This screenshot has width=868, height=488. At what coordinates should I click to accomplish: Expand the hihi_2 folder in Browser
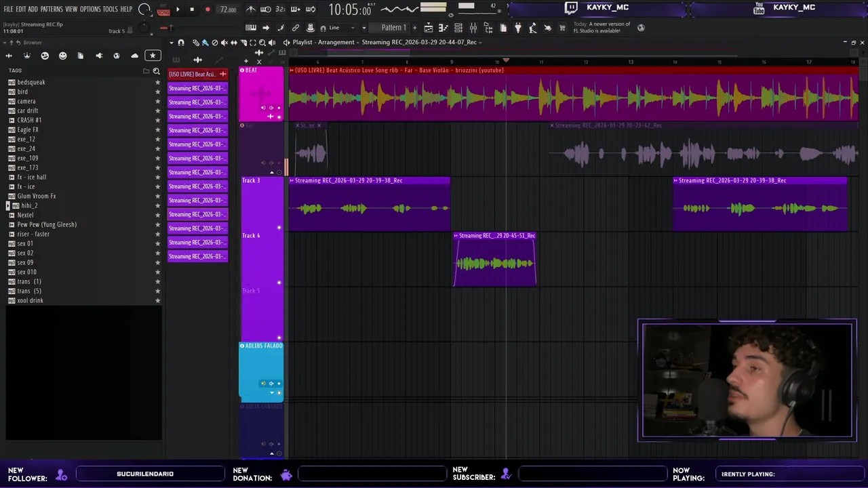pyautogui.click(x=8, y=205)
